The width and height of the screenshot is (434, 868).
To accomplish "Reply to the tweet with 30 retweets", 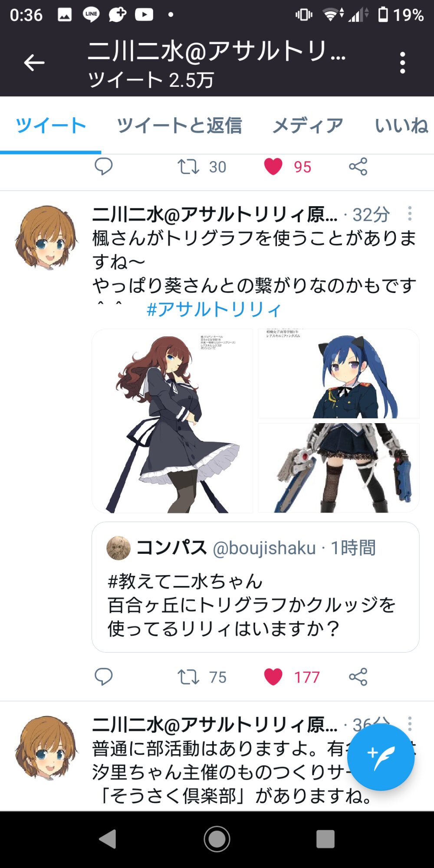I will pos(103,166).
